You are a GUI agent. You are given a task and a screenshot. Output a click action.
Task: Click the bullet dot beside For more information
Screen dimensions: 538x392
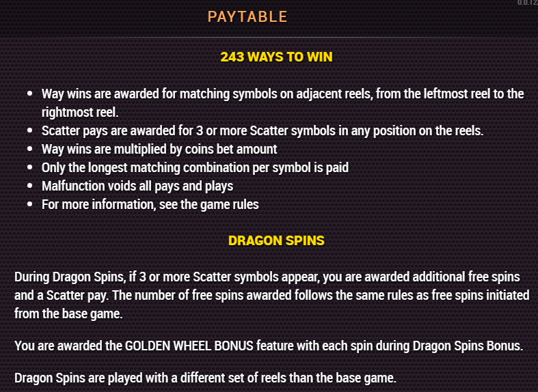(30, 205)
